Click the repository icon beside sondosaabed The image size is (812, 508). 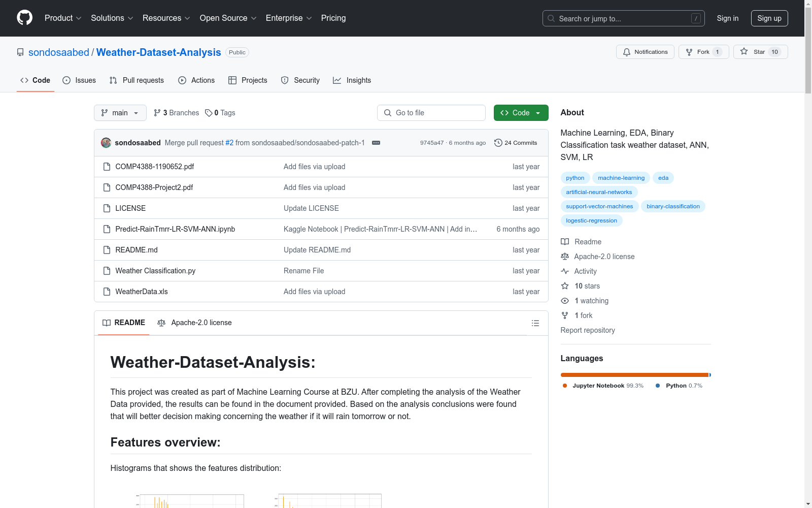pyautogui.click(x=20, y=52)
